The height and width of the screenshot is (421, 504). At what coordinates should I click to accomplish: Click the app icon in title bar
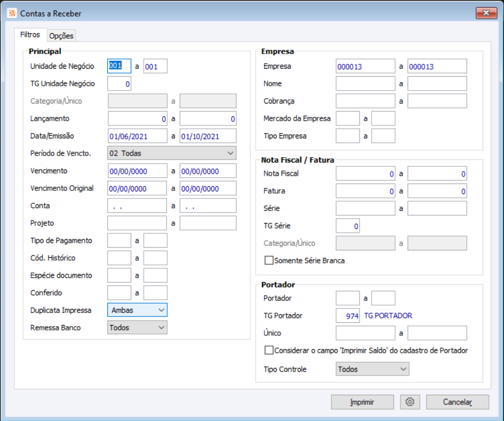tap(12, 13)
